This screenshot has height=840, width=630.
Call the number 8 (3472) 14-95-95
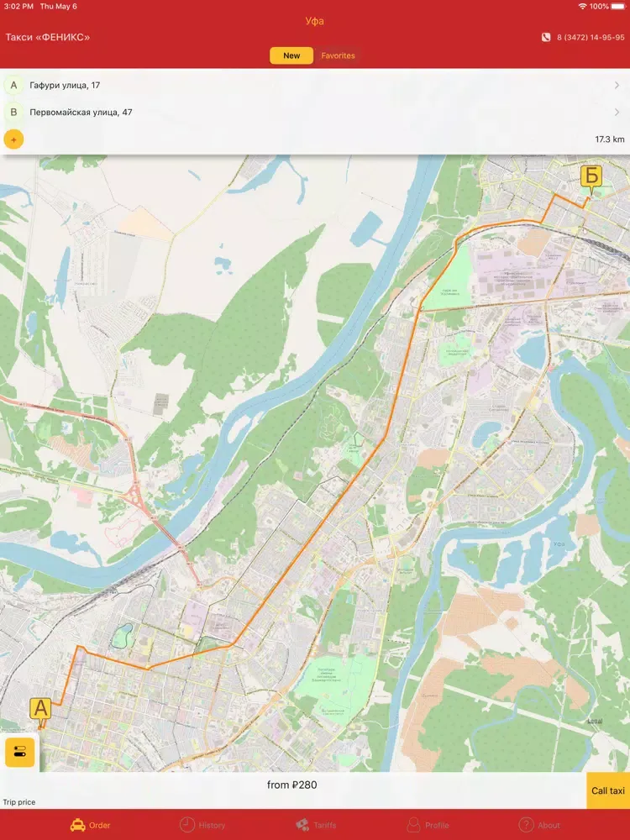pyautogui.click(x=591, y=38)
